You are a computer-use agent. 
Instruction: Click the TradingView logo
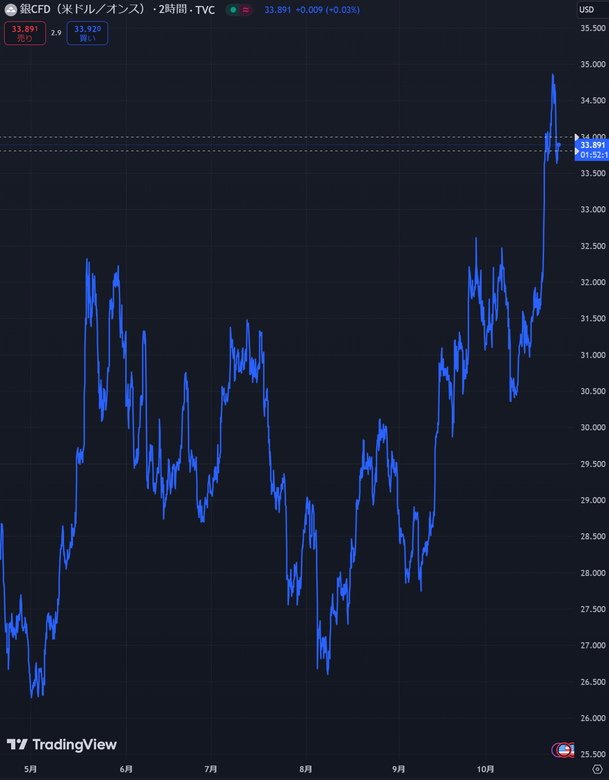point(62,745)
